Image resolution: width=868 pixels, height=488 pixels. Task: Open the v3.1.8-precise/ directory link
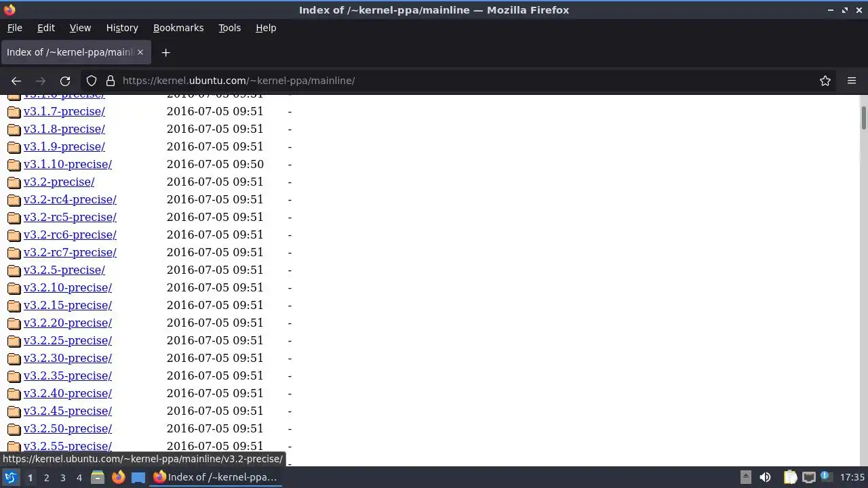click(x=64, y=129)
